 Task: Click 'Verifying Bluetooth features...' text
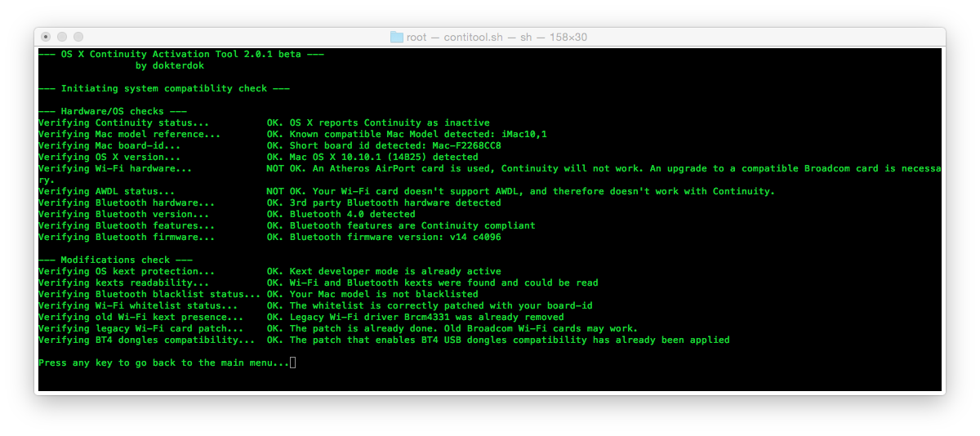click(x=127, y=225)
